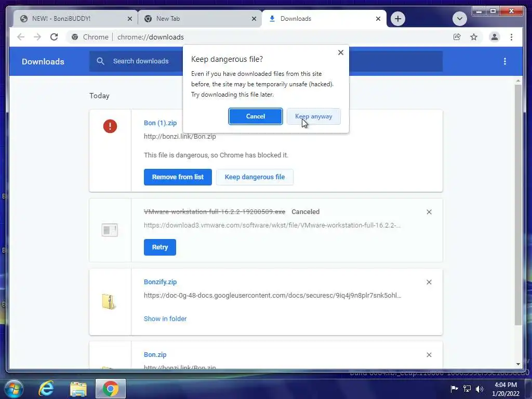Screen dimensions: 532x399
Task: Open the Bon (1).zip file link
Action: click(160, 123)
